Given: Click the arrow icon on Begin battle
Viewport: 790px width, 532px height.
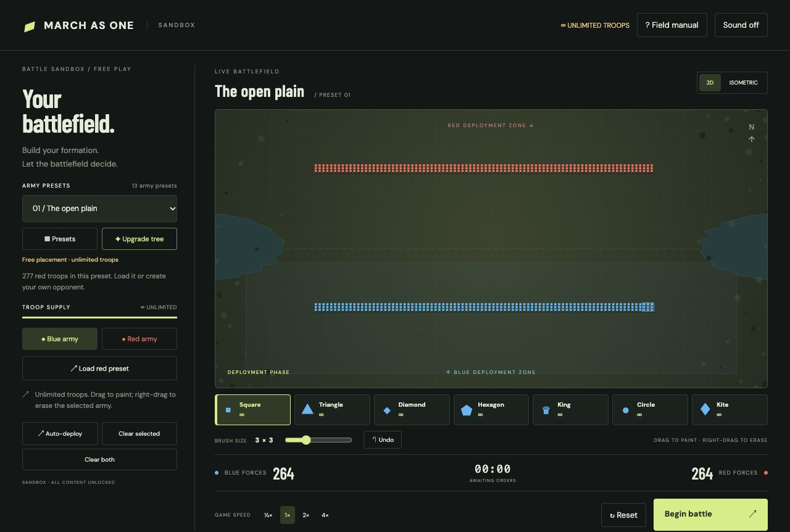Looking at the screenshot, I should click(752, 514).
